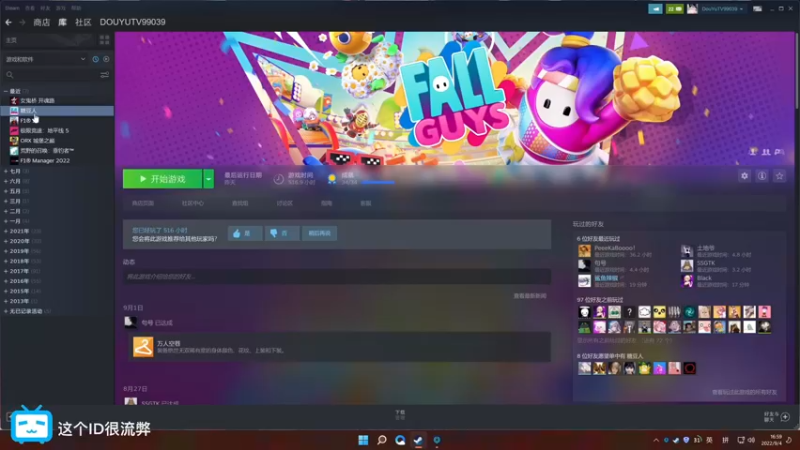This screenshot has height=450, width=800.
Task: Open green notifications inbox button
Action: point(674,9)
